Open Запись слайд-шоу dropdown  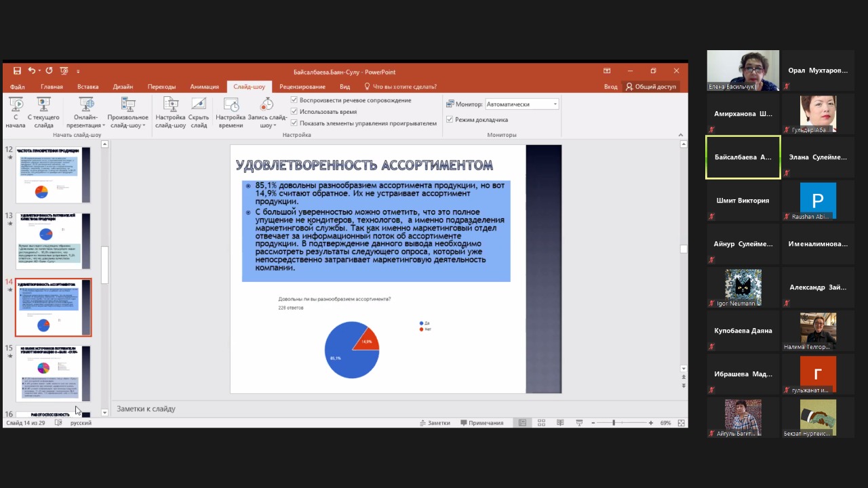pyautogui.click(x=267, y=112)
